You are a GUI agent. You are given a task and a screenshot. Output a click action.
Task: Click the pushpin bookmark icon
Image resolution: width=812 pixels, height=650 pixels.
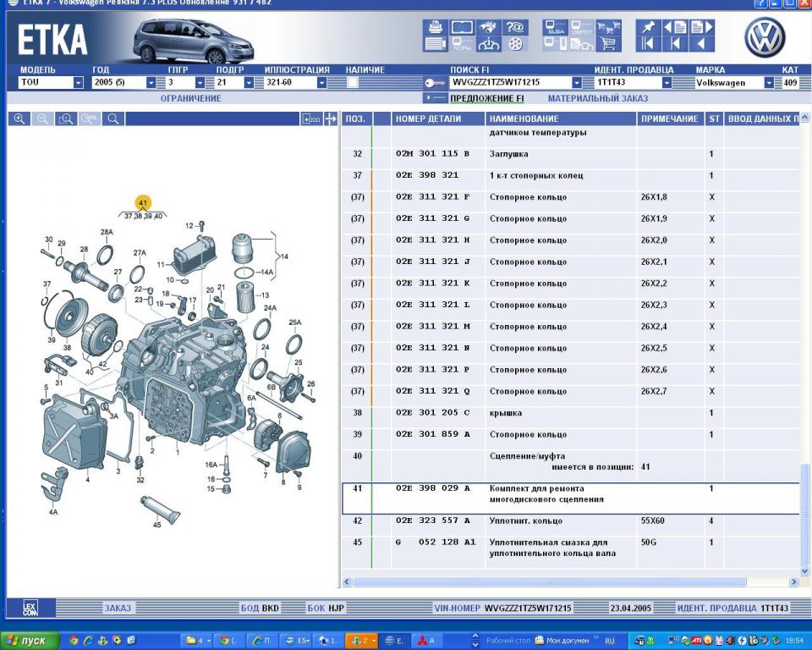(649, 27)
